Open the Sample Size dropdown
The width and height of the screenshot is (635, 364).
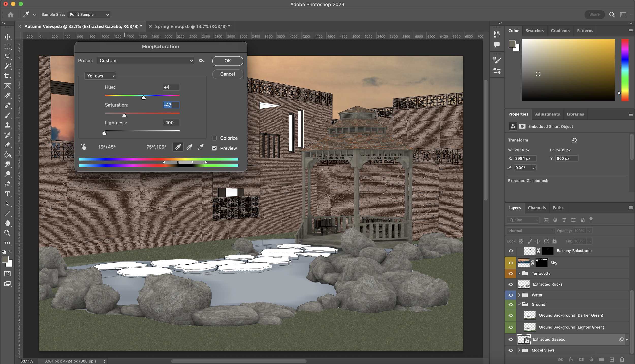pyautogui.click(x=88, y=15)
